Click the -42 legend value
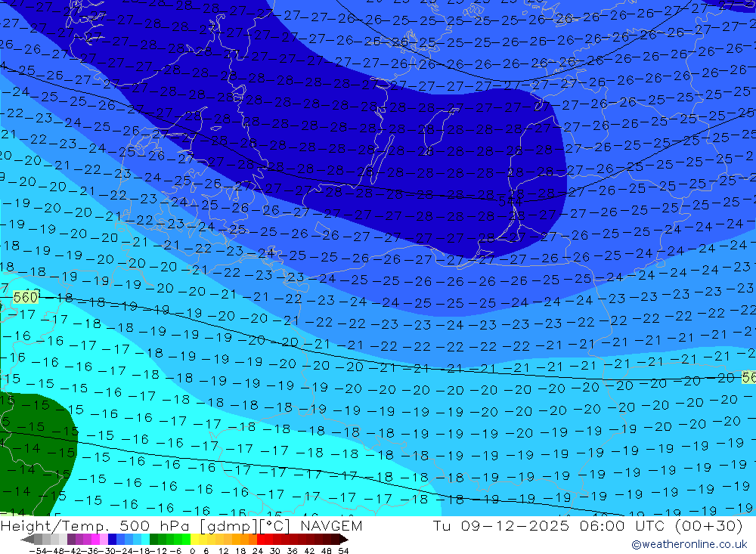756x554 pixels. coord(74,551)
